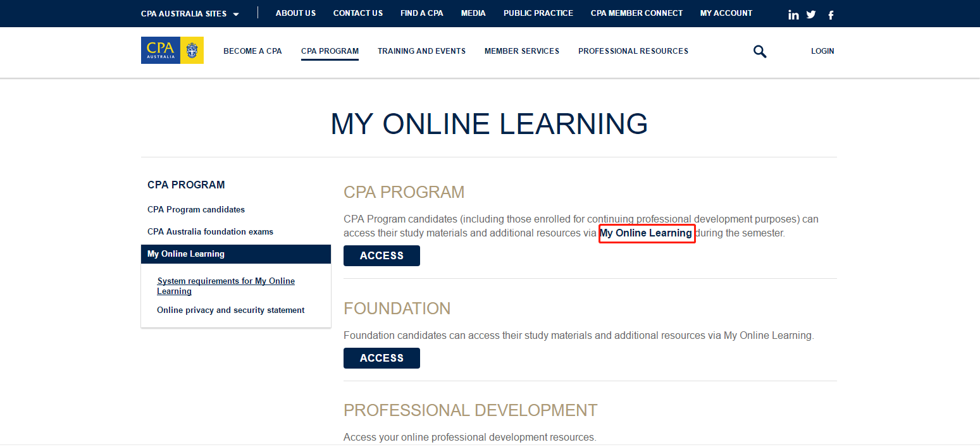Viewport: 980px width, 447px height.
Task: Open CPA Member Connect
Action: (x=636, y=13)
